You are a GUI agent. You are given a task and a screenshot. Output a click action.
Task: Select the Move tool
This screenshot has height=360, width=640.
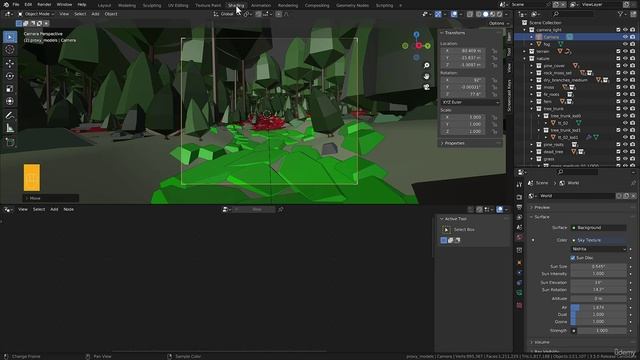(x=10, y=63)
